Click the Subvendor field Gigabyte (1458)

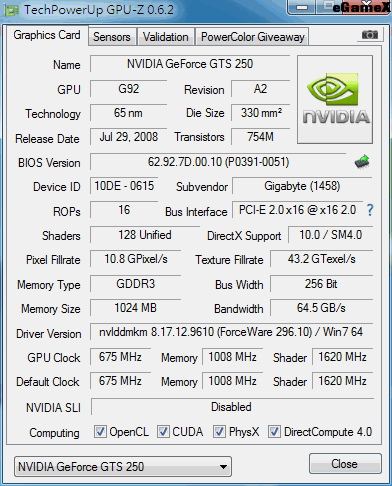pyautogui.click(x=302, y=186)
